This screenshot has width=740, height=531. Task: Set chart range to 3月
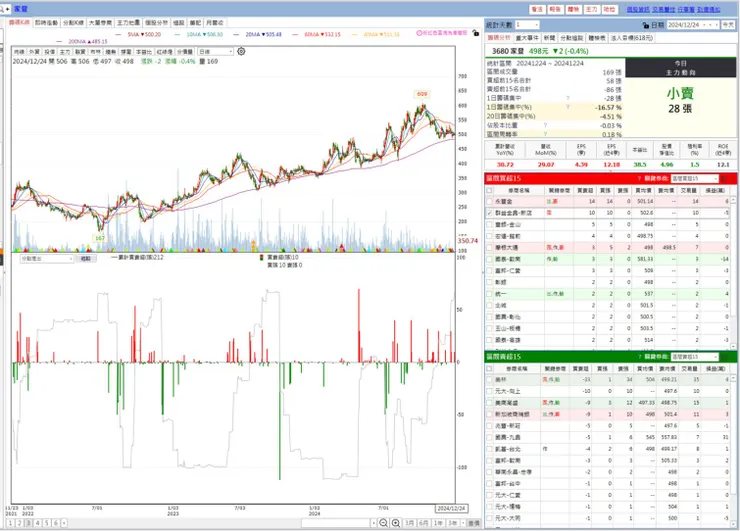pyautogui.click(x=410, y=523)
